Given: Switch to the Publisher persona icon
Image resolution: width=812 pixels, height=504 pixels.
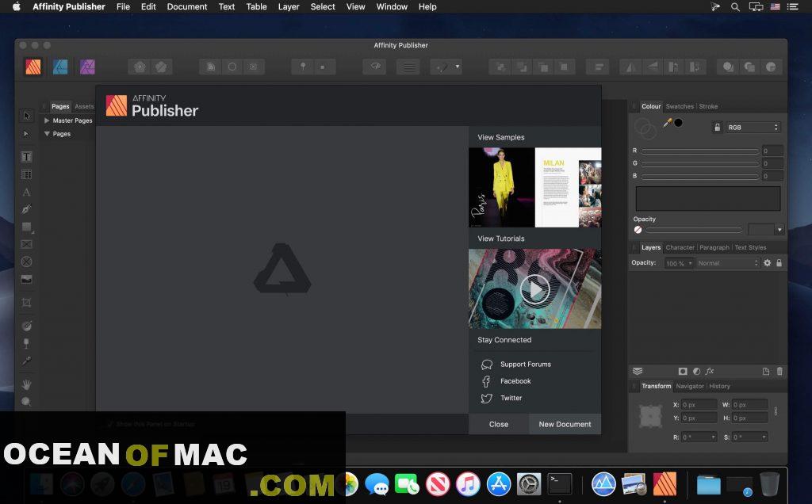Looking at the screenshot, I should (x=33, y=67).
